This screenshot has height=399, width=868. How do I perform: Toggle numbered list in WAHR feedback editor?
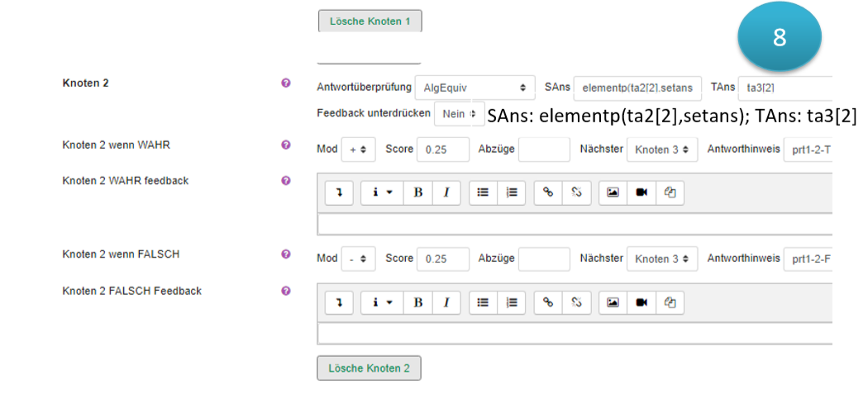512,192
